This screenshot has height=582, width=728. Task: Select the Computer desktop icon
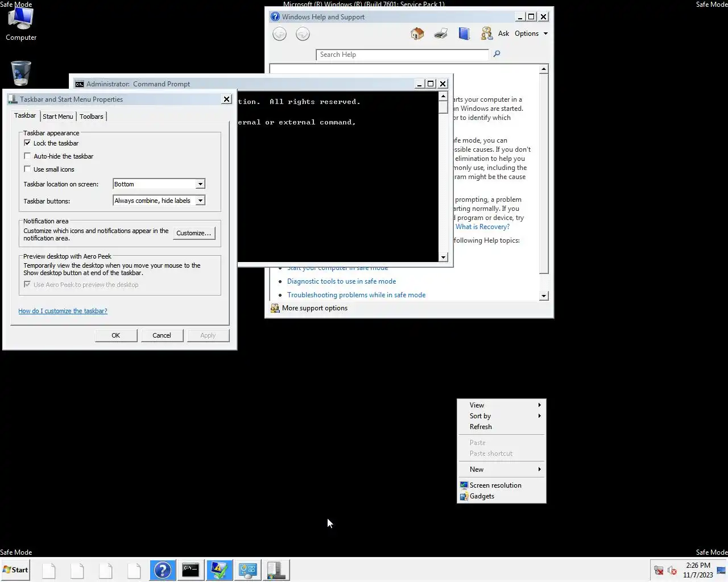point(21,24)
